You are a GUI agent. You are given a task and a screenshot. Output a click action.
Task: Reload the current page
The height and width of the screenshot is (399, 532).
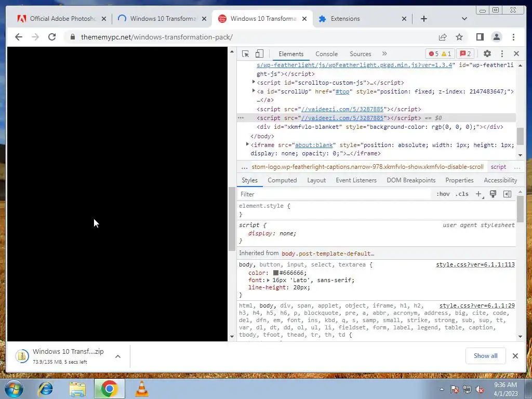pyautogui.click(x=52, y=37)
